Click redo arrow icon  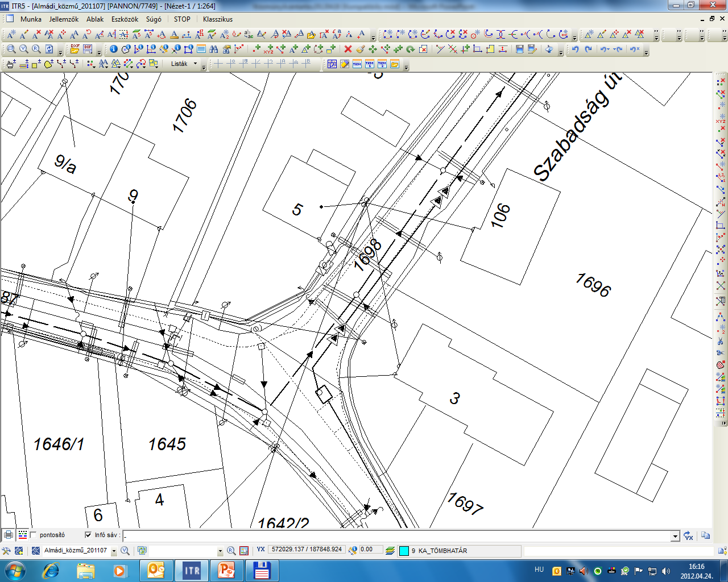[588, 49]
